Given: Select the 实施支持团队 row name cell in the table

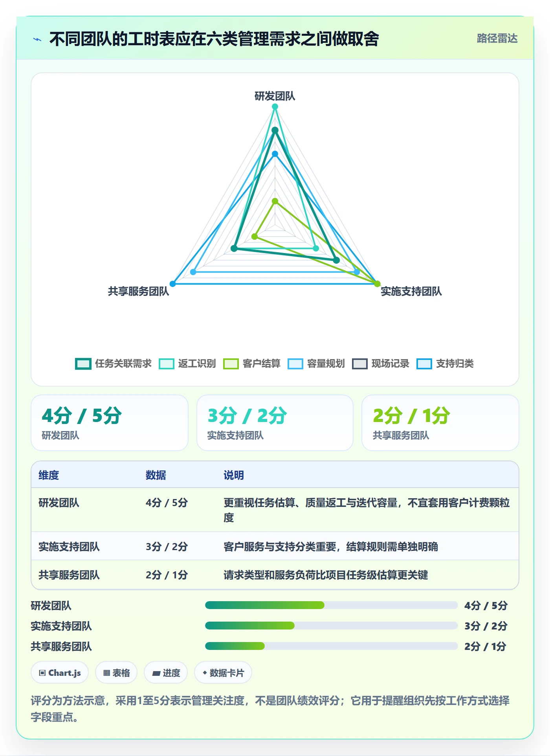Looking at the screenshot, I should click(69, 547).
